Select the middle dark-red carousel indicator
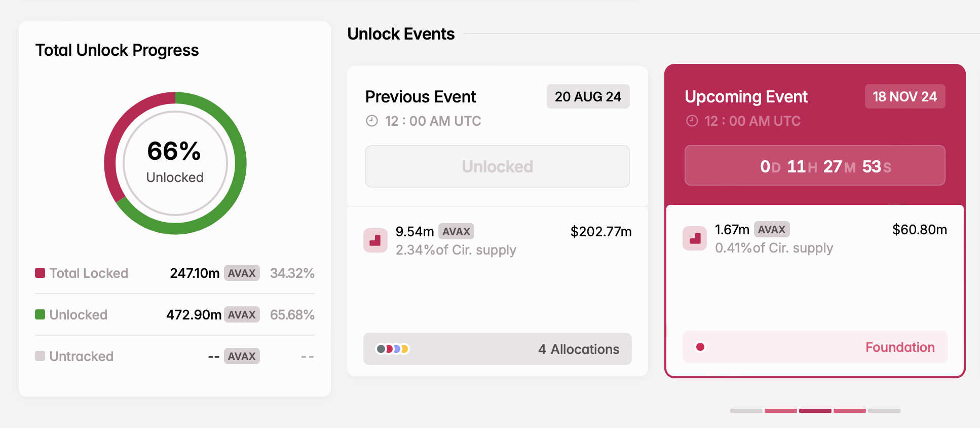980x428 pixels. [x=815, y=411]
